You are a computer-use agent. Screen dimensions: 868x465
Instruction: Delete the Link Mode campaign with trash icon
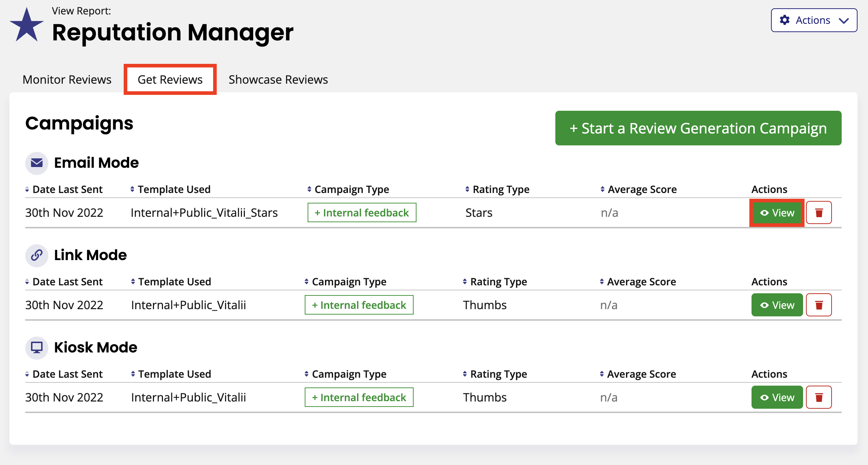[x=819, y=305]
